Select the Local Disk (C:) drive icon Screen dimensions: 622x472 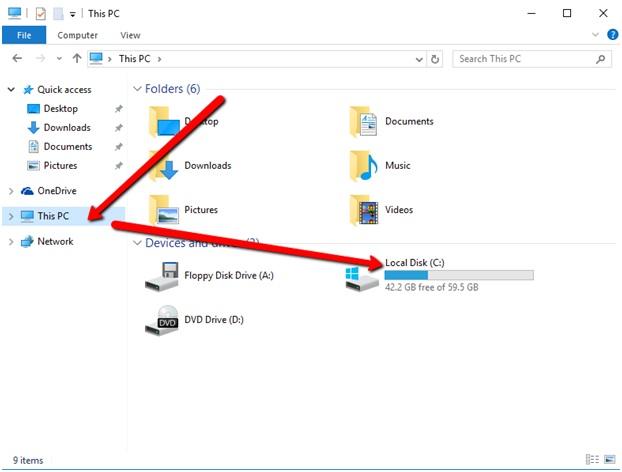point(362,279)
